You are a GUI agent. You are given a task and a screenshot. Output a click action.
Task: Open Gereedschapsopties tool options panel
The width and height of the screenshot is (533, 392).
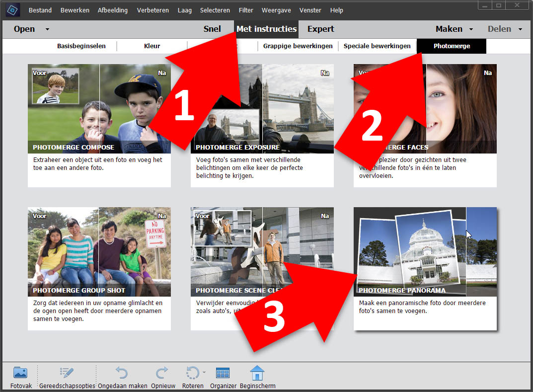click(x=67, y=373)
